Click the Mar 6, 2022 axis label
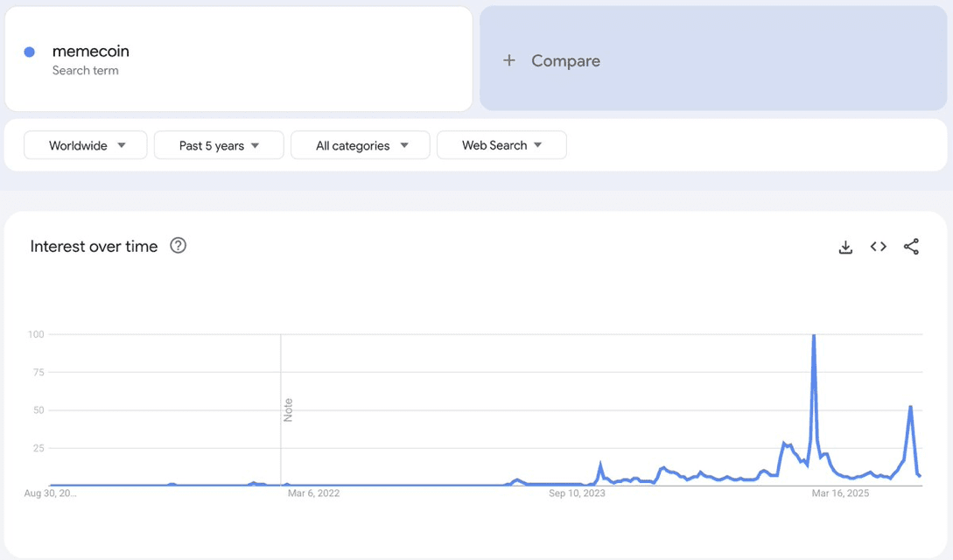 (313, 493)
